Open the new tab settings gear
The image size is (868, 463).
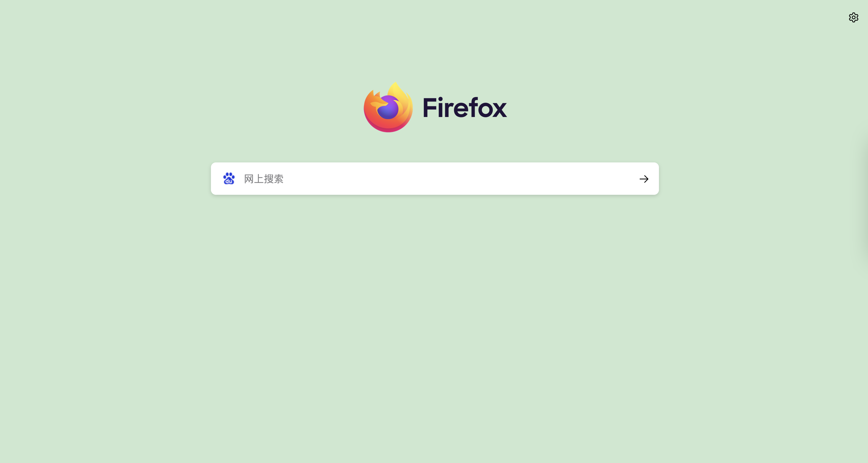pos(853,17)
